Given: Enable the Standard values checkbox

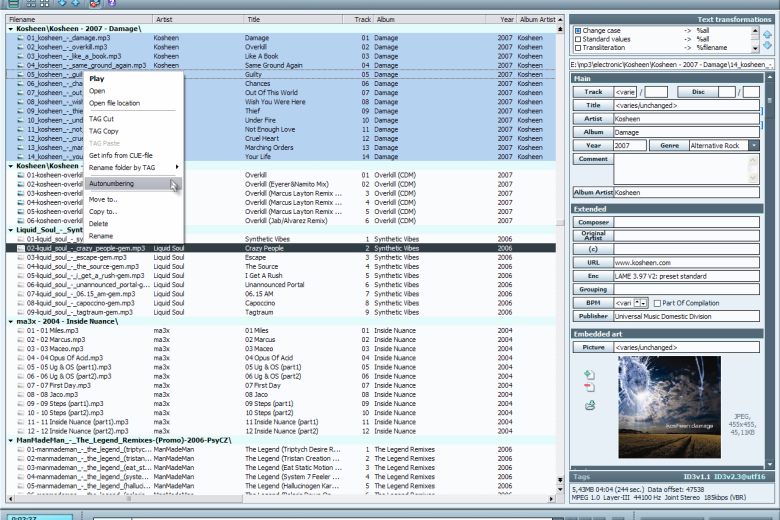Looking at the screenshot, I should tap(578, 39).
